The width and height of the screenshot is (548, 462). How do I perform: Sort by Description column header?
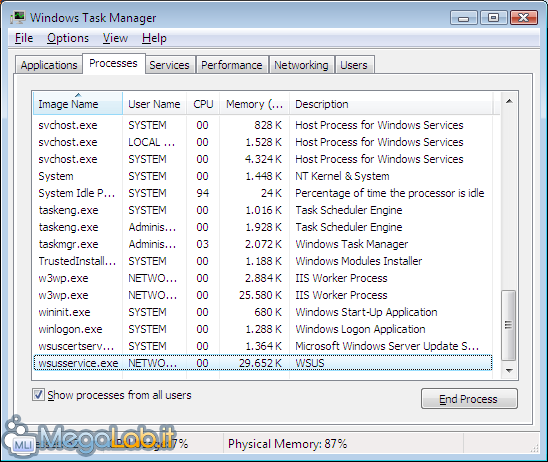(391, 104)
